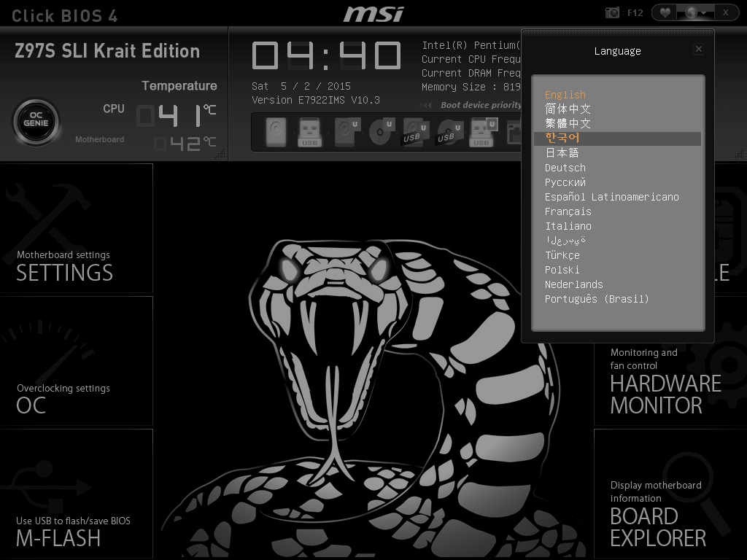Select Türkçe from the language list

pyautogui.click(x=562, y=255)
